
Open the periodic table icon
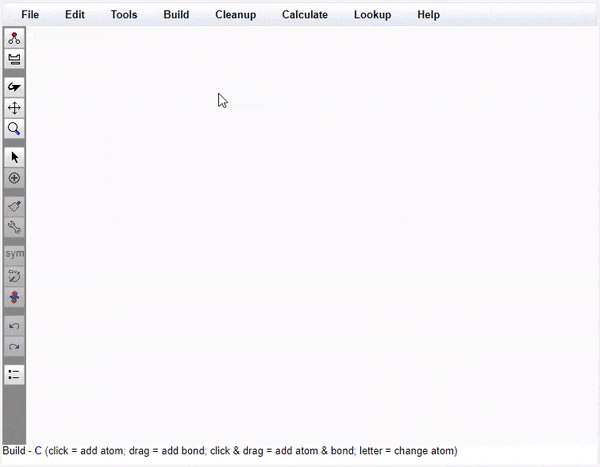[14, 59]
